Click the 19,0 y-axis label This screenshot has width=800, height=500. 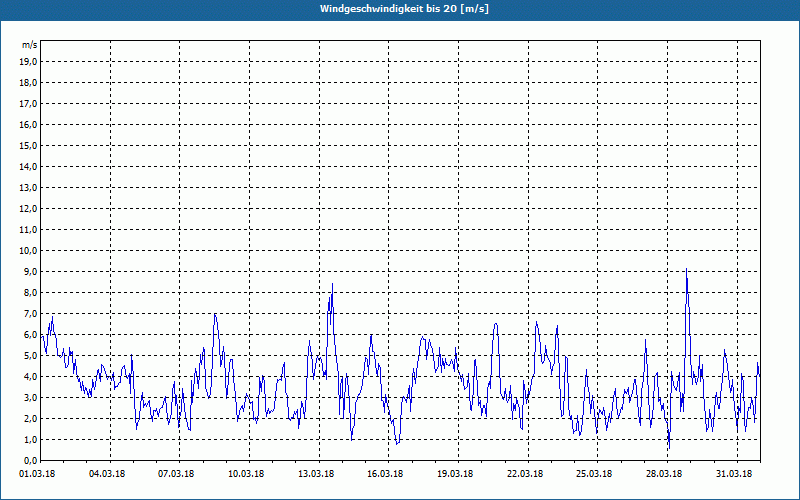[x=28, y=62]
